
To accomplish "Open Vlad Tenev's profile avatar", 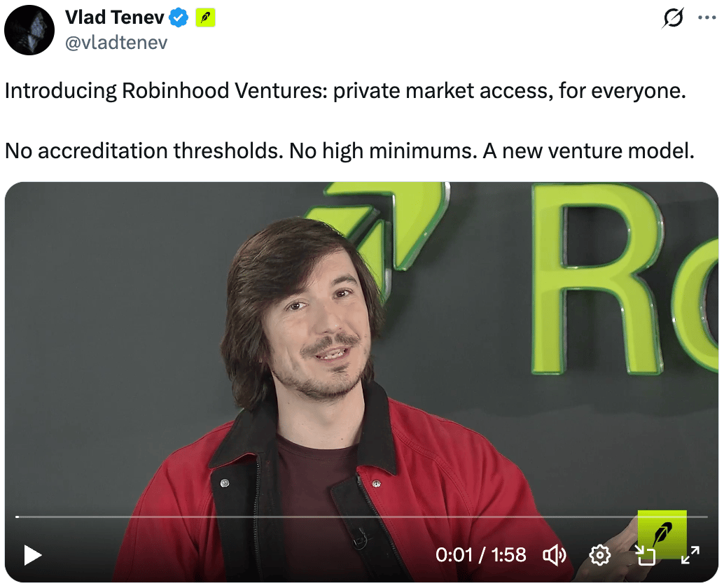I will tap(29, 30).
